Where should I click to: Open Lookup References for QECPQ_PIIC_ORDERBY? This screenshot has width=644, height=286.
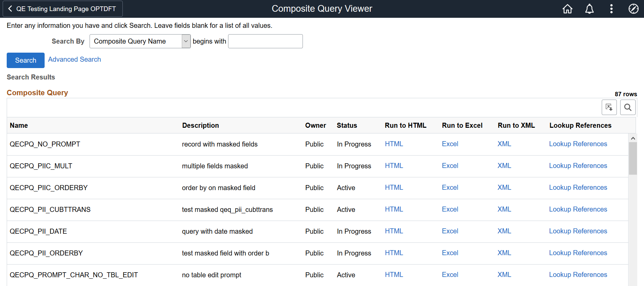(x=578, y=187)
